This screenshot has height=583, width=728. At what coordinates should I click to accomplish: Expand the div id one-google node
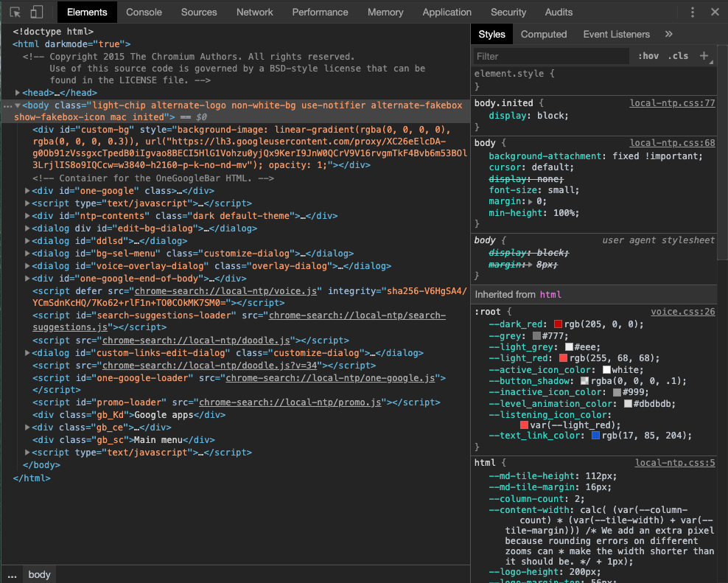pyautogui.click(x=27, y=190)
